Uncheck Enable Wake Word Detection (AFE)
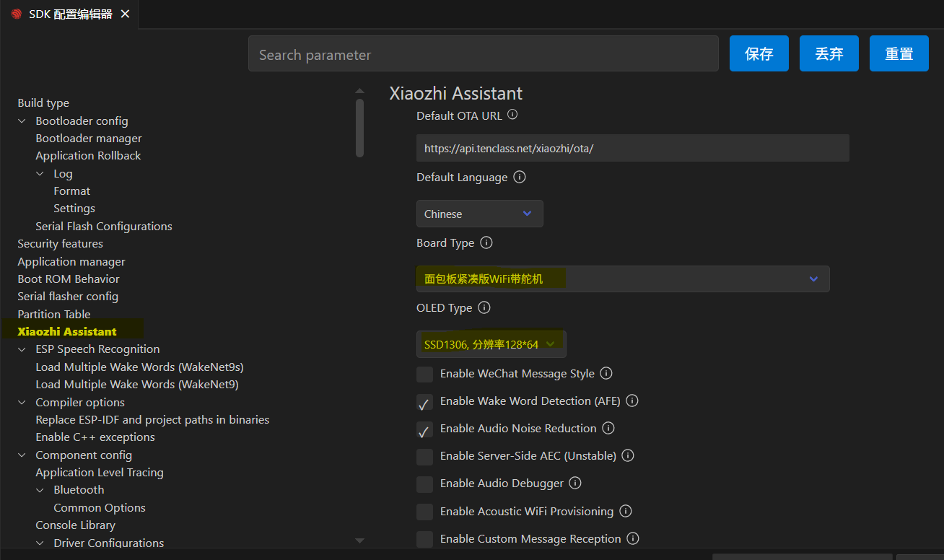 tap(425, 402)
